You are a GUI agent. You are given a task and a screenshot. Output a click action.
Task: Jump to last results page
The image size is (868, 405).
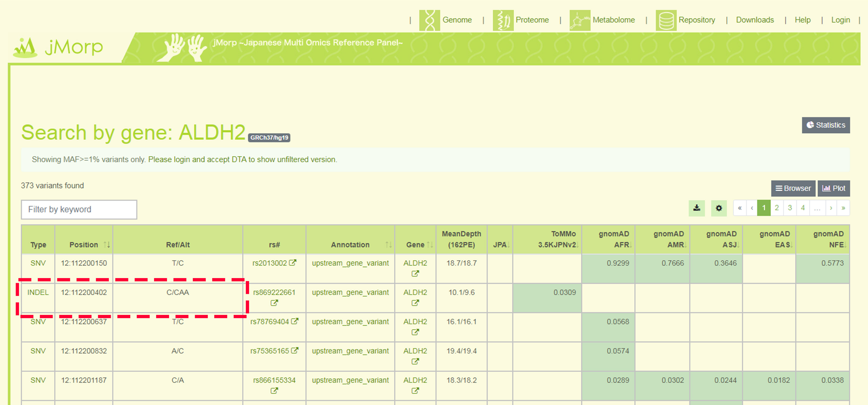(843, 208)
